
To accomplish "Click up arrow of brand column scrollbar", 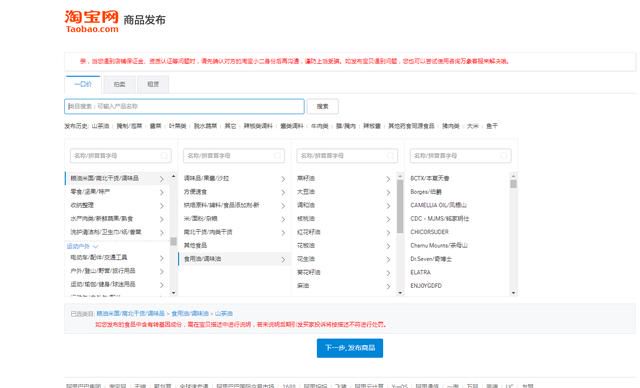I will tap(513, 176).
